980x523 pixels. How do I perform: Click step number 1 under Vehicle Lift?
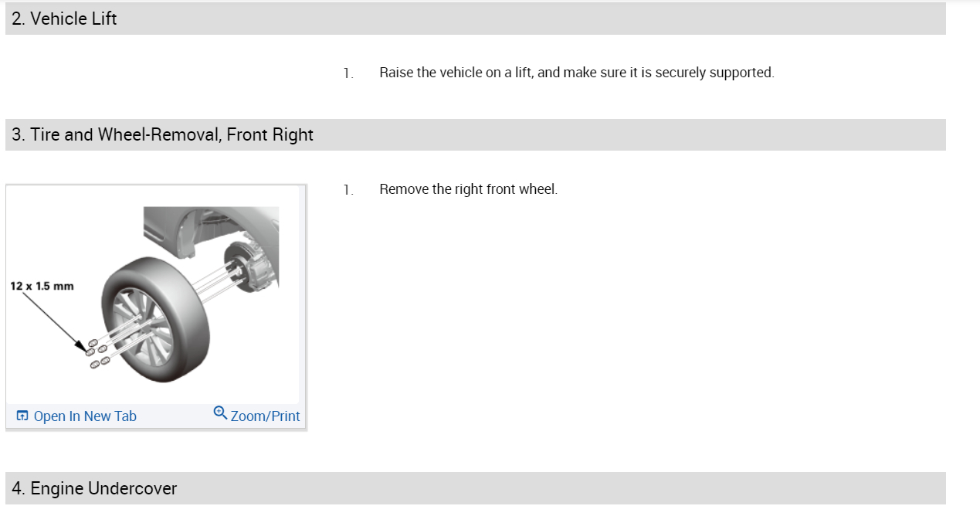click(348, 73)
